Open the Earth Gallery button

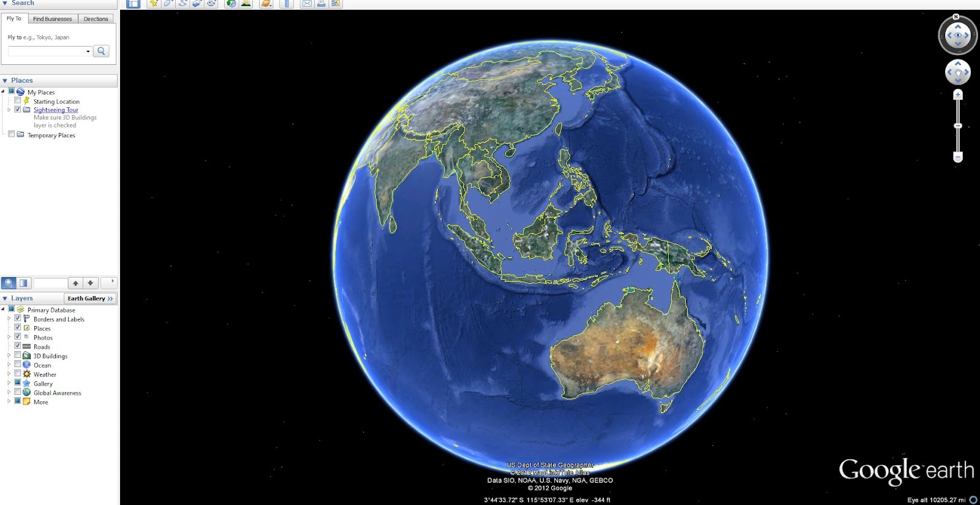click(x=90, y=298)
